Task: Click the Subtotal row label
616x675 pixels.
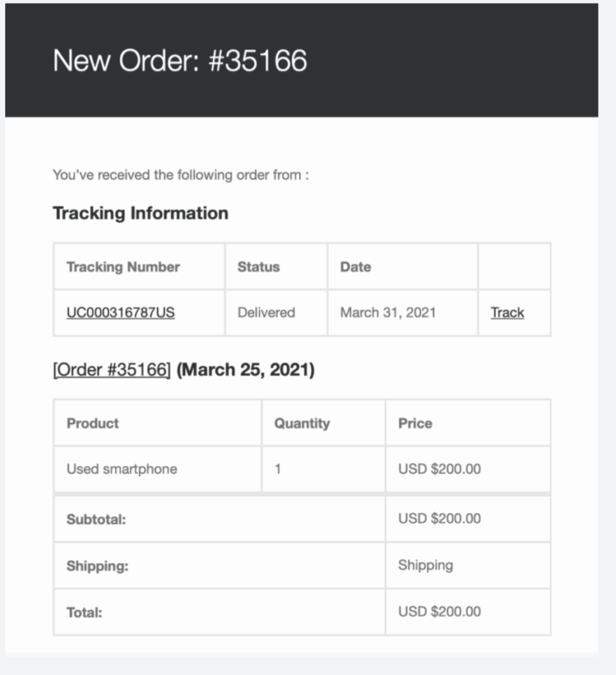Action: (96, 519)
